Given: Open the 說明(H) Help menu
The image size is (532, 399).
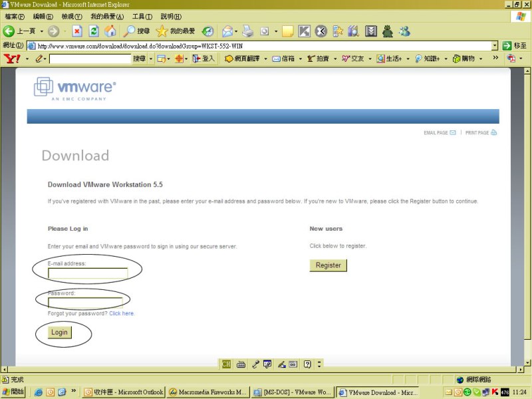Looking at the screenshot, I should point(171,16).
